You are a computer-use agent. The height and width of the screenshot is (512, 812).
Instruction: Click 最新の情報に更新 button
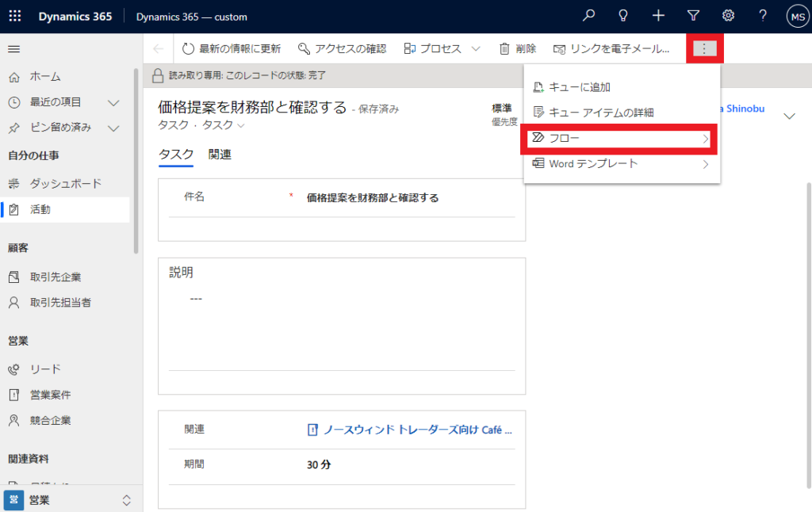[232, 49]
